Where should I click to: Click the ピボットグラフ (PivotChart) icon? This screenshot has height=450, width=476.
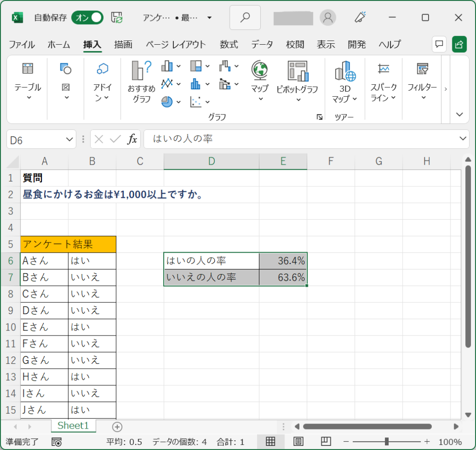pyautogui.click(x=297, y=71)
